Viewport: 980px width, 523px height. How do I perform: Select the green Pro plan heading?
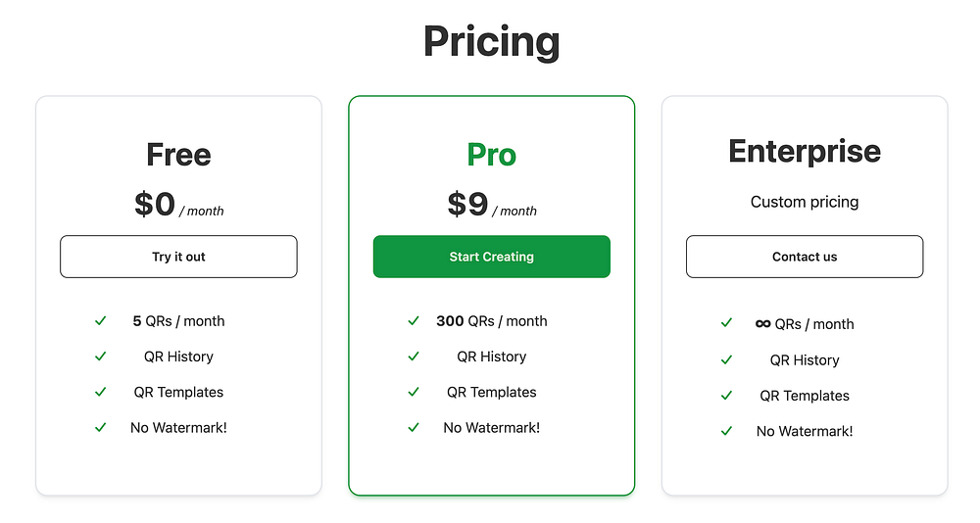pyautogui.click(x=491, y=155)
